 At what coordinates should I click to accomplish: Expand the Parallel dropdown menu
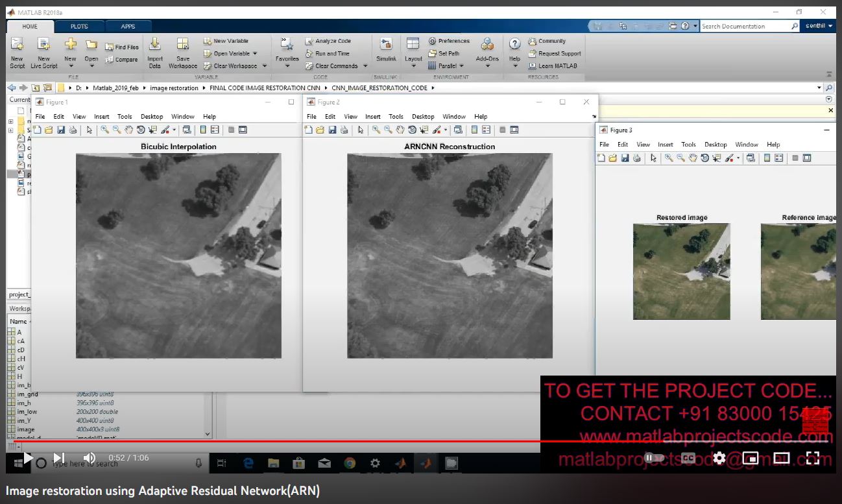462,66
